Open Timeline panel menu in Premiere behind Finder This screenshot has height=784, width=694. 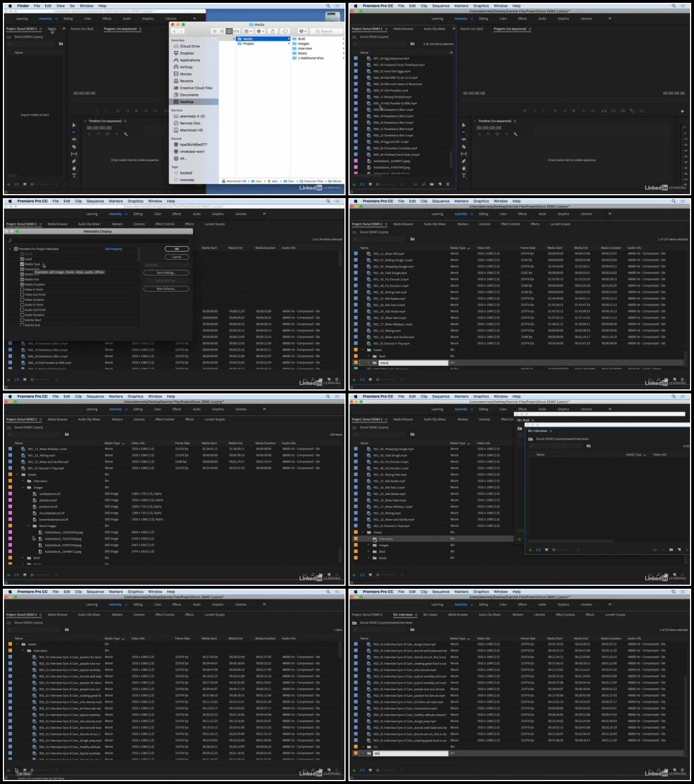coord(125,121)
